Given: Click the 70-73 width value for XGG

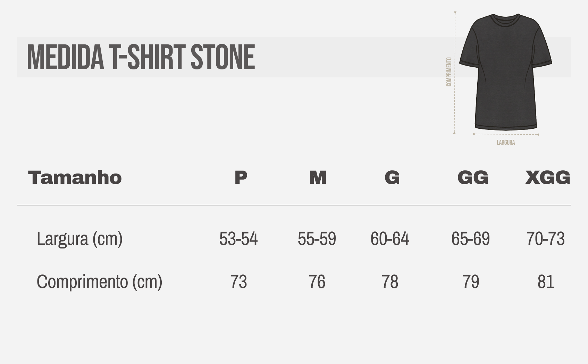Looking at the screenshot, I should (545, 239).
